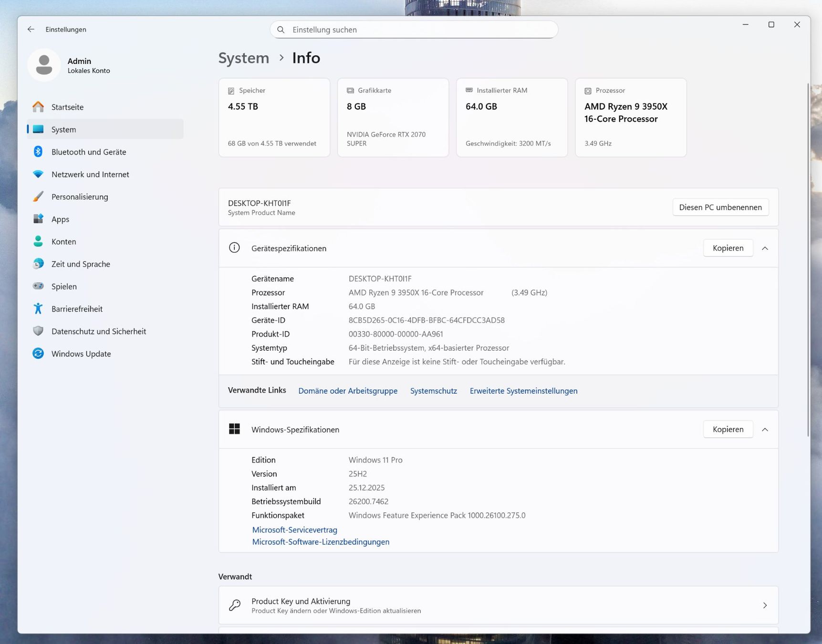Click the back arrow icon
822x644 pixels.
click(x=31, y=29)
